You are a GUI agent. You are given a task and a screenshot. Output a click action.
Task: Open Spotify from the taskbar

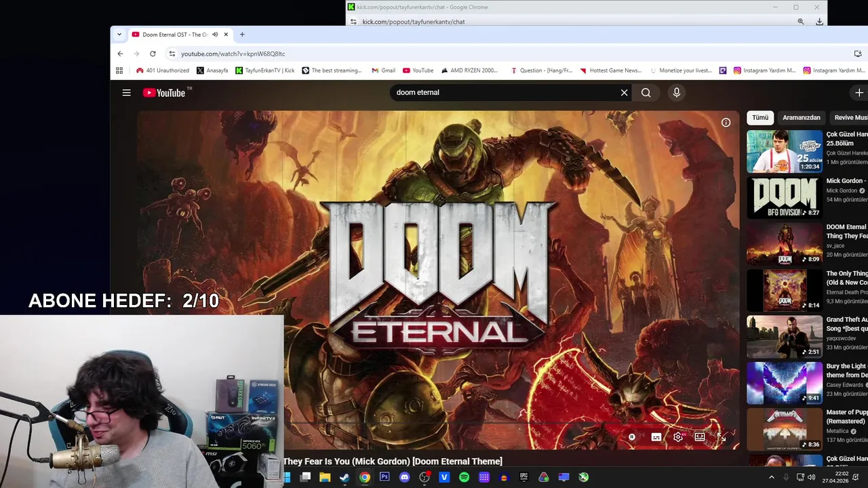point(464,477)
